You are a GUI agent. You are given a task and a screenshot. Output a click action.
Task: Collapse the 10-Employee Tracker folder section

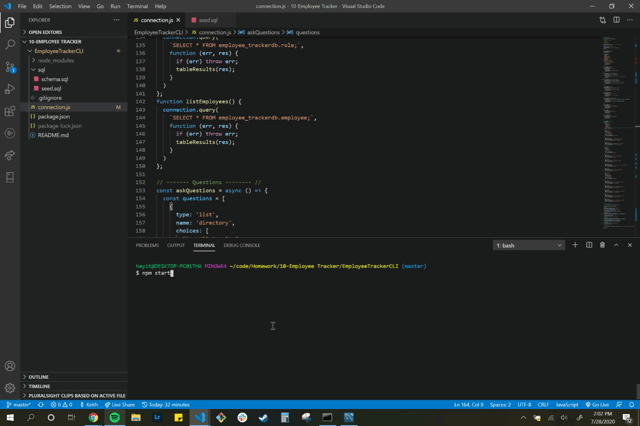point(74,42)
